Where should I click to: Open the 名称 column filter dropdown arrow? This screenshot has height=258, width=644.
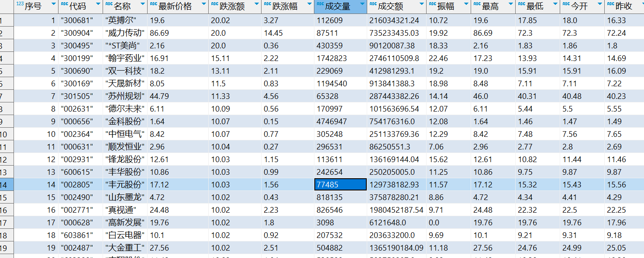tap(143, 4)
